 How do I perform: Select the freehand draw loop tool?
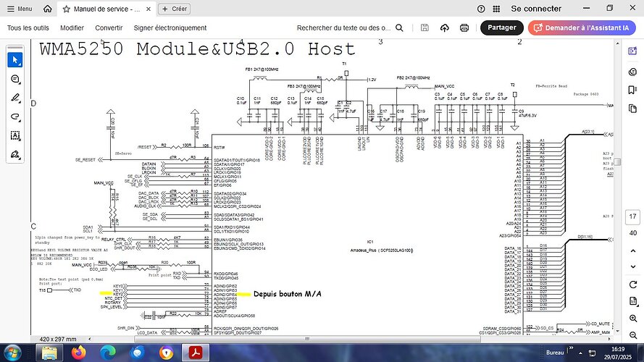tap(15, 117)
